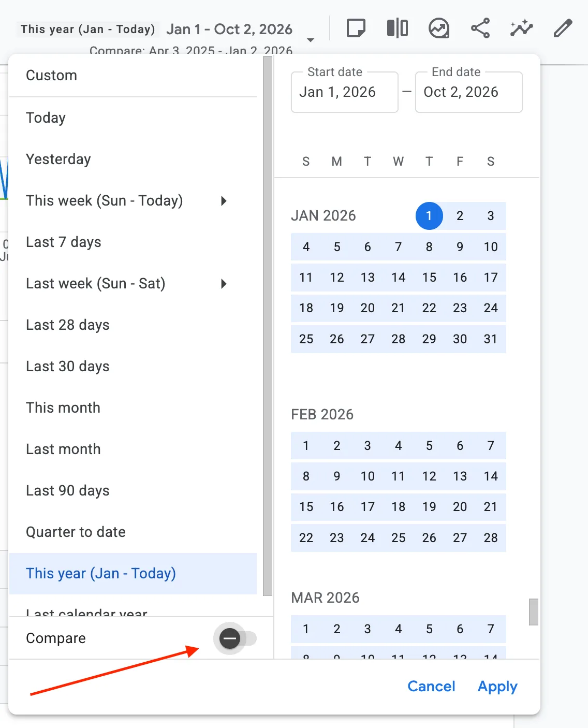Click the preset list scrollbar
The height and width of the screenshot is (728, 588).
coord(268,326)
